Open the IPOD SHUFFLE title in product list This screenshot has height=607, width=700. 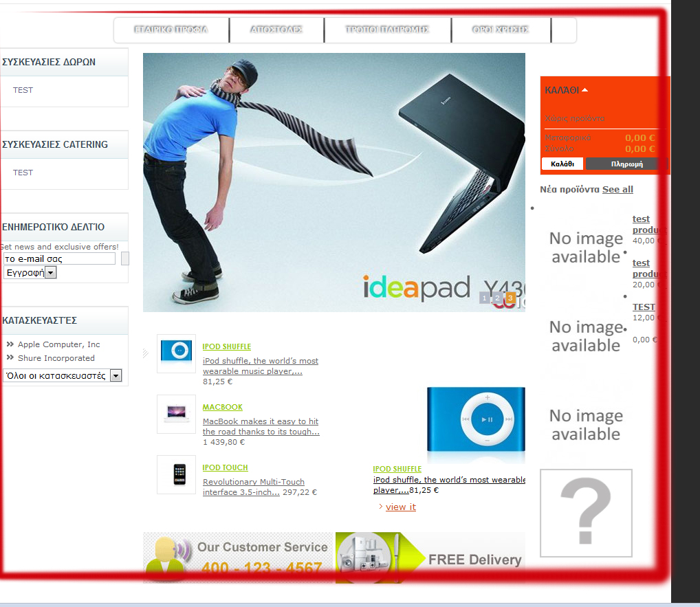pyautogui.click(x=227, y=346)
